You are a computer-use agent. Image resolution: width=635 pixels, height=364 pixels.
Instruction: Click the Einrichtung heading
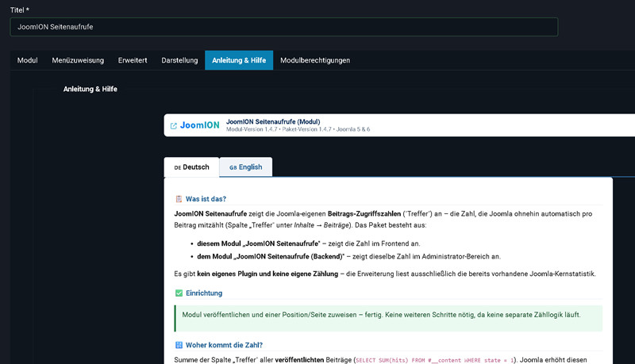pos(204,293)
